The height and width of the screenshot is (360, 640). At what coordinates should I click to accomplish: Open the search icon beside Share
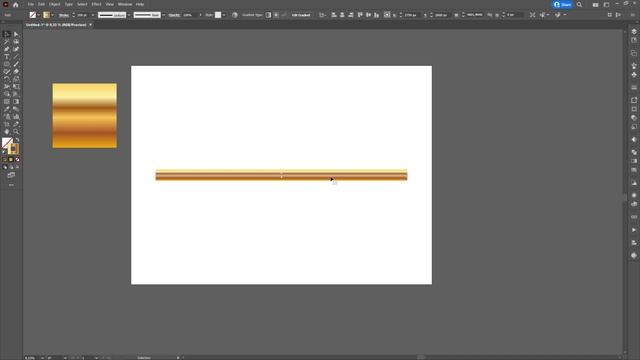579,4
